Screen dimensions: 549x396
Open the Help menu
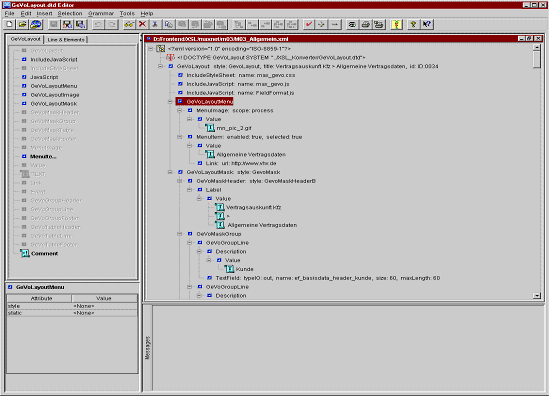click(x=147, y=13)
